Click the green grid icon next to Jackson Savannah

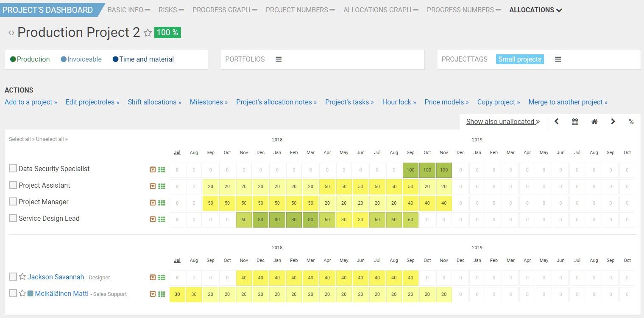point(162,277)
